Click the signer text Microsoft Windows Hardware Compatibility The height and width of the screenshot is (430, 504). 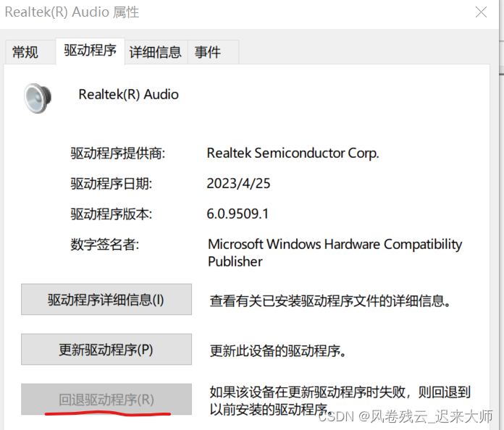pyautogui.click(x=335, y=244)
